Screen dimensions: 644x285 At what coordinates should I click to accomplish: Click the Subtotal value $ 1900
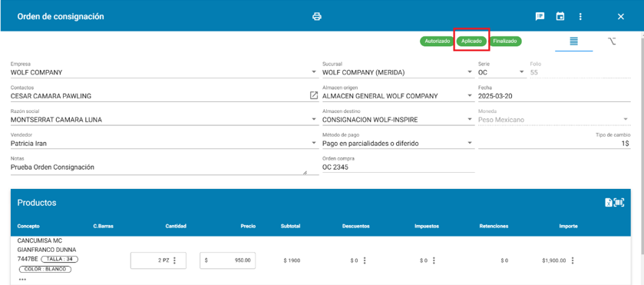[x=292, y=260]
